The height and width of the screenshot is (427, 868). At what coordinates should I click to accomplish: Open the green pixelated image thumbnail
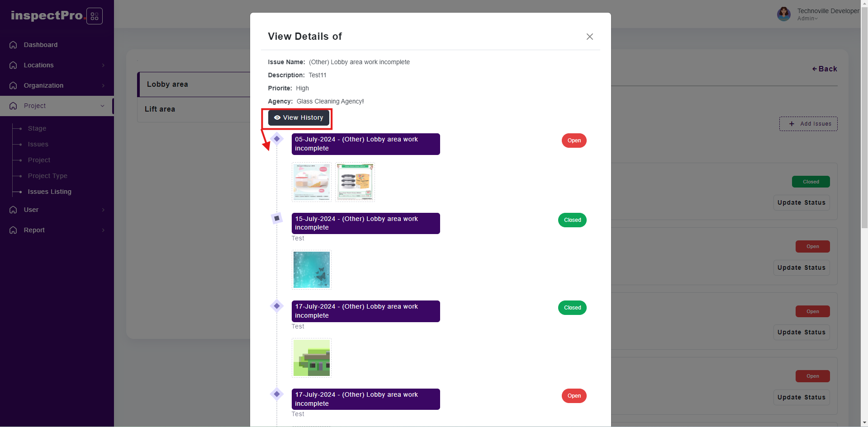click(x=312, y=358)
